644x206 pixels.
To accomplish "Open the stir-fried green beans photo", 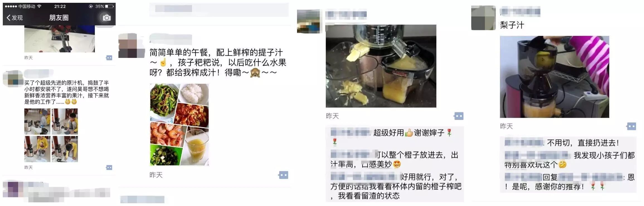I will (164, 102).
